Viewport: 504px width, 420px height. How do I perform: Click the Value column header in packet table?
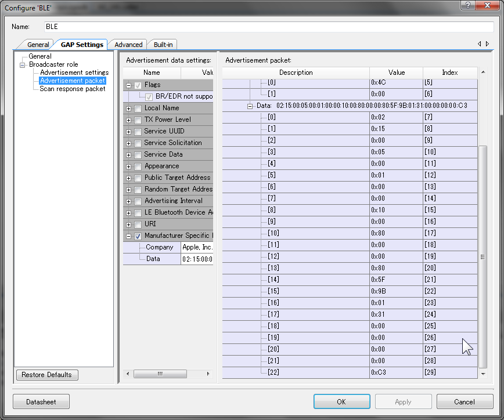397,73
